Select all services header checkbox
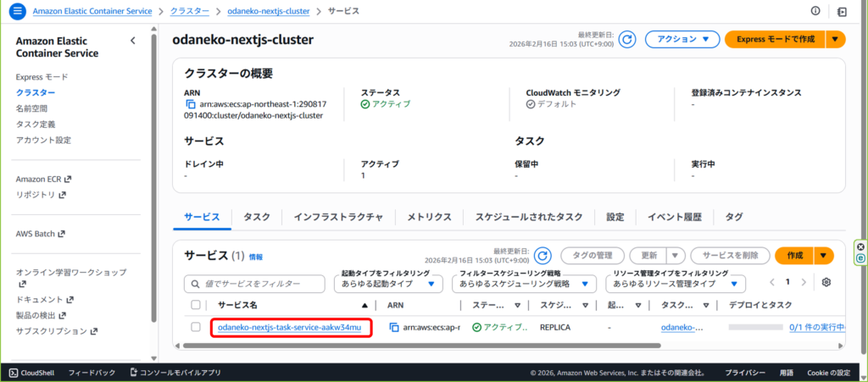Image resolution: width=868 pixels, height=382 pixels. [197, 305]
